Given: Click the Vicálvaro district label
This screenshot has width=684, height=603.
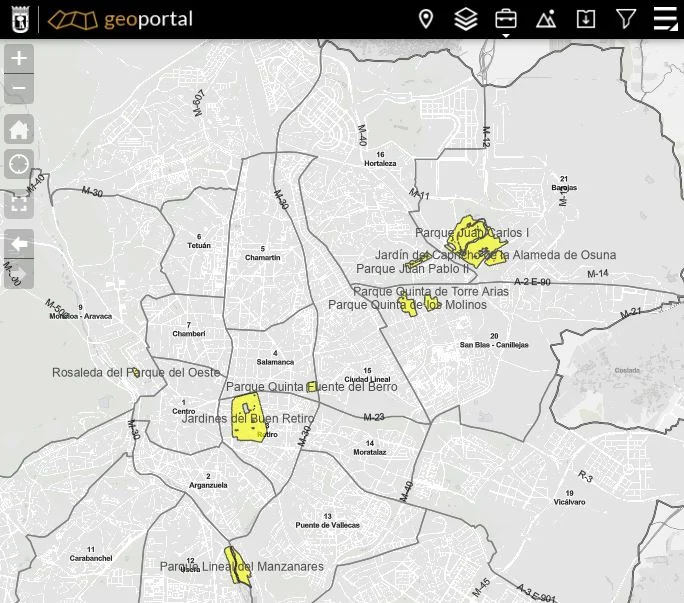Looking at the screenshot, I should [x=569, y=498].
